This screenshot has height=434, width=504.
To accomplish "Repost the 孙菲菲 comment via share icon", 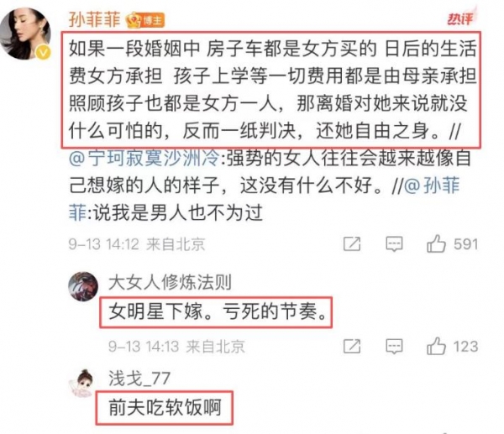I will pos(352,243).
